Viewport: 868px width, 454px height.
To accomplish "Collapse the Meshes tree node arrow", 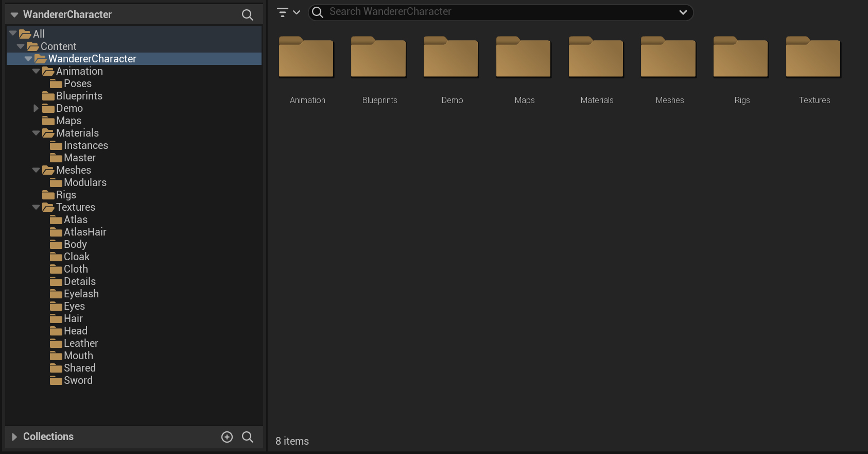I will point(36,170).
